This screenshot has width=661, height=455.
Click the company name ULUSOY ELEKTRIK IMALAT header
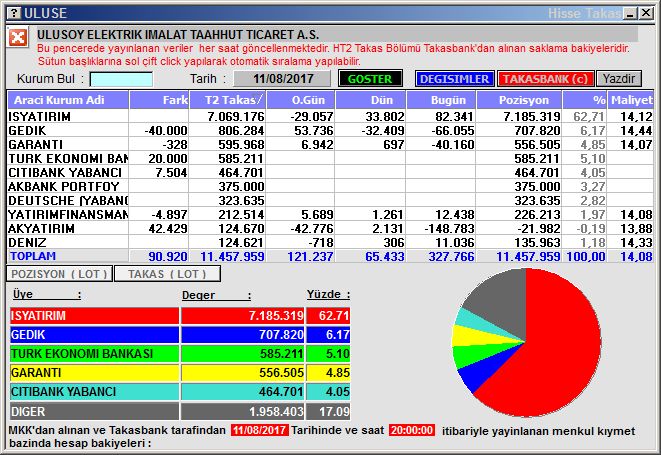pos(178,35)
